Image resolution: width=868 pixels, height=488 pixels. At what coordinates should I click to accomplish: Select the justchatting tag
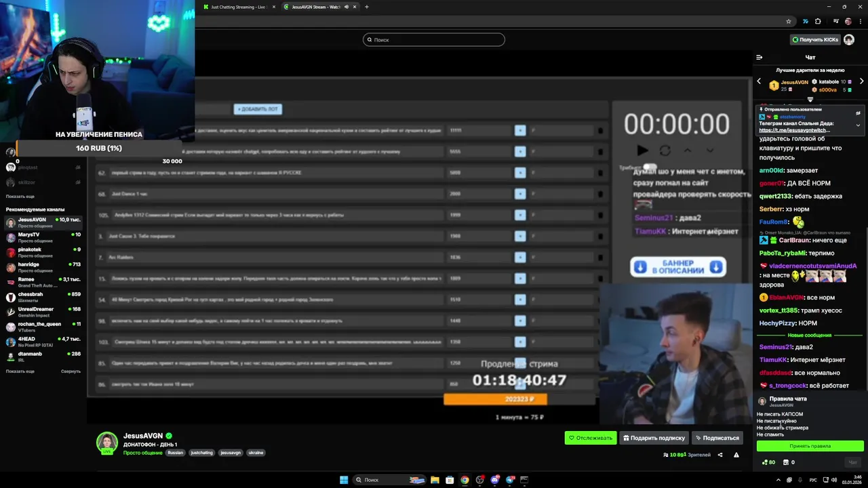tap(201, 453)
